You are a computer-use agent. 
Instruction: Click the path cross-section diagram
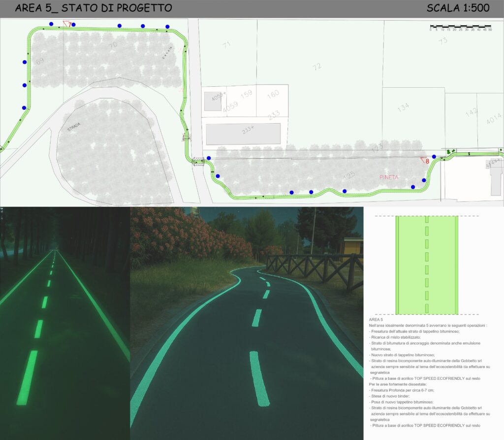tap(427, 265)
